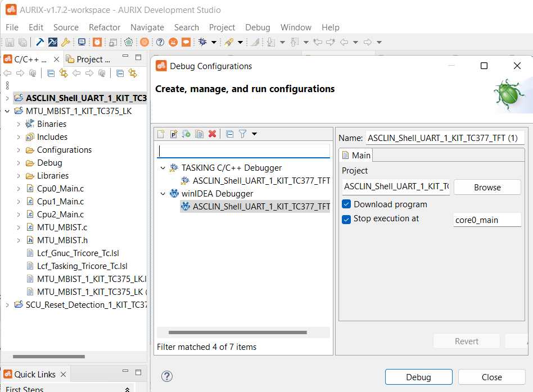Collapse all items in the configuration tree
Viewport: 533px width, 392px height.
point(230,134)
